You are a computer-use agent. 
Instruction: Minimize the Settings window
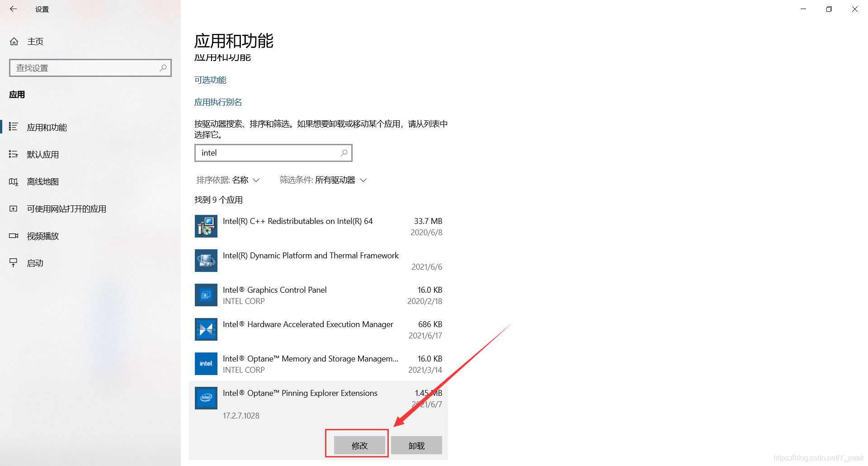803,9
